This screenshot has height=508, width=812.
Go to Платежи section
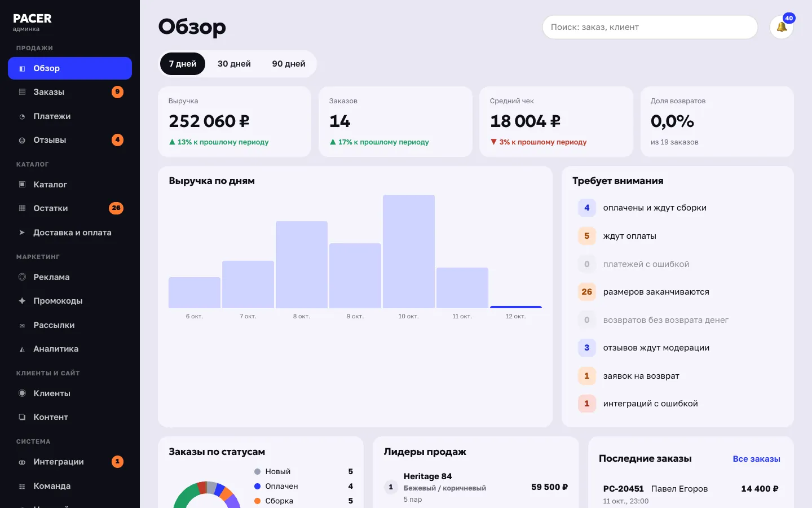70,116
